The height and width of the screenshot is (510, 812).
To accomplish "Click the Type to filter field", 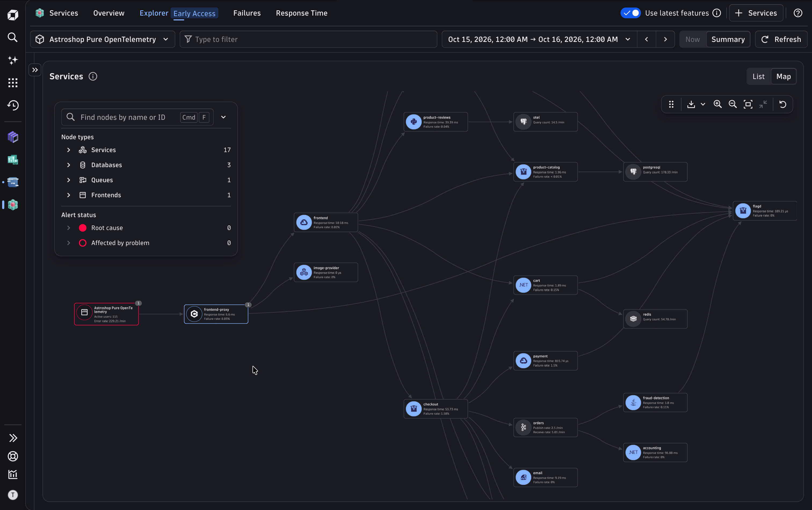I will [308, 39].
